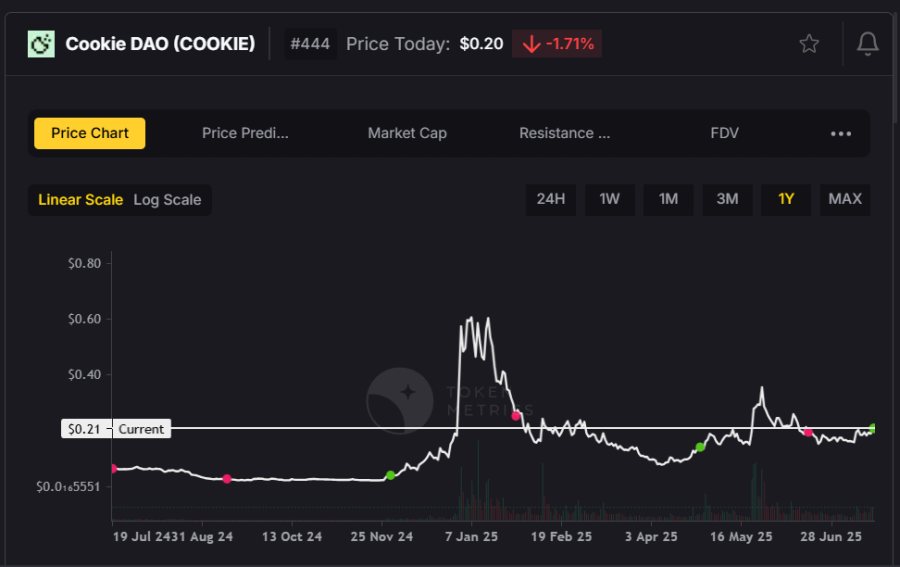Select the 1M time range
Image resolution: width=900 pixels, height=567 pixels.
coord(669,199)
